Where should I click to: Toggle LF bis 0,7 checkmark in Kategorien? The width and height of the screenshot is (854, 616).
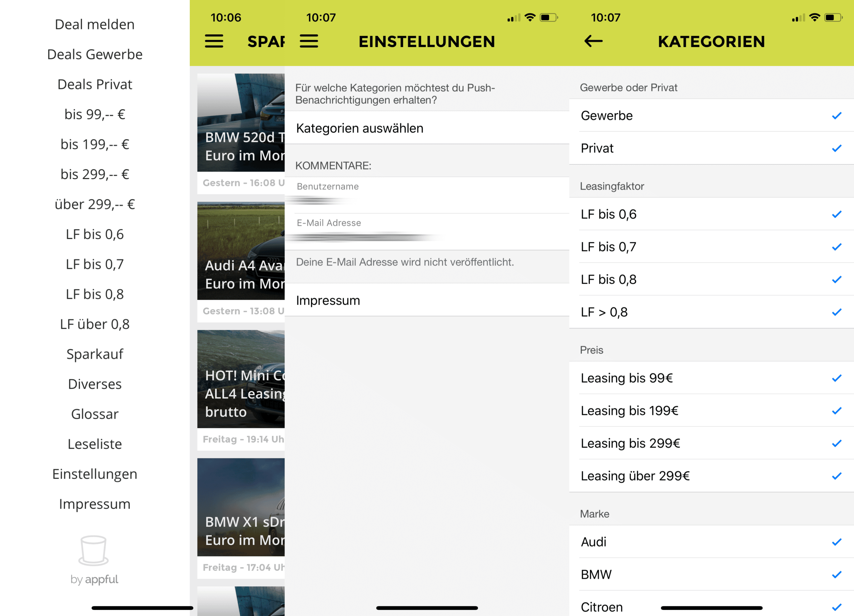tap(837, 247)
